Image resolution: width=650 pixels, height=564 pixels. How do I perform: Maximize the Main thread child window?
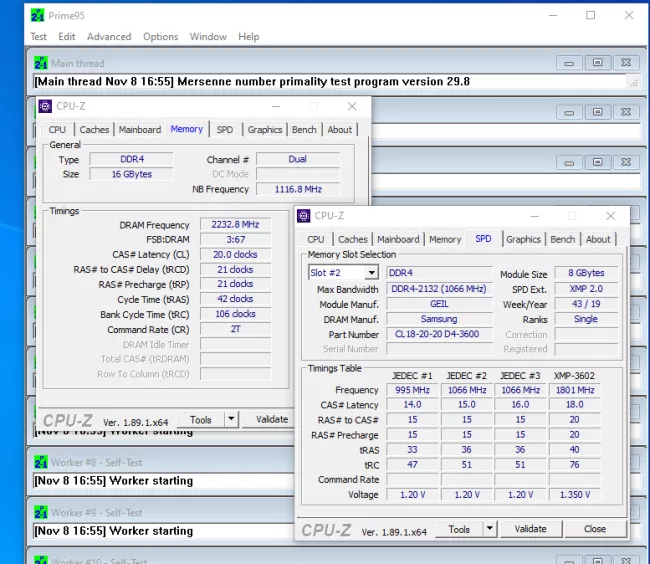click(597, 62)
